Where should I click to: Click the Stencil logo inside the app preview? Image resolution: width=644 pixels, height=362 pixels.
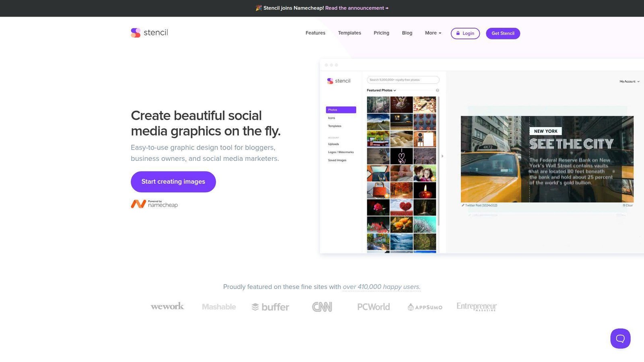point(339,81)
